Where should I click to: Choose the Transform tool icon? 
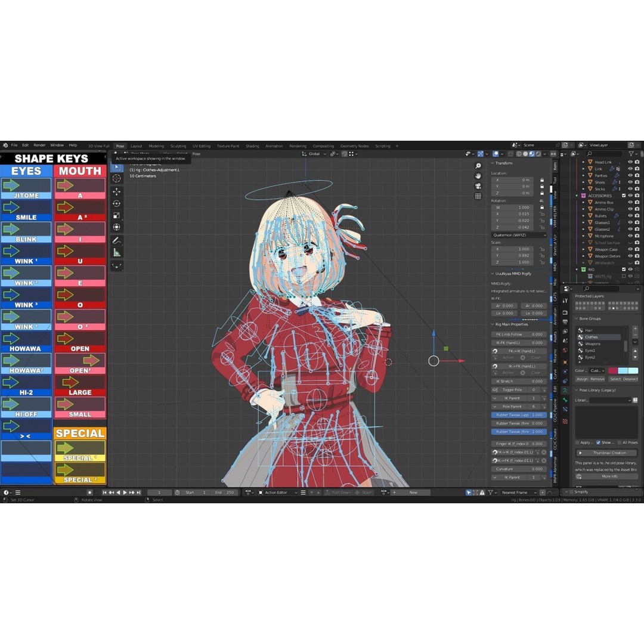coord(117,227)
